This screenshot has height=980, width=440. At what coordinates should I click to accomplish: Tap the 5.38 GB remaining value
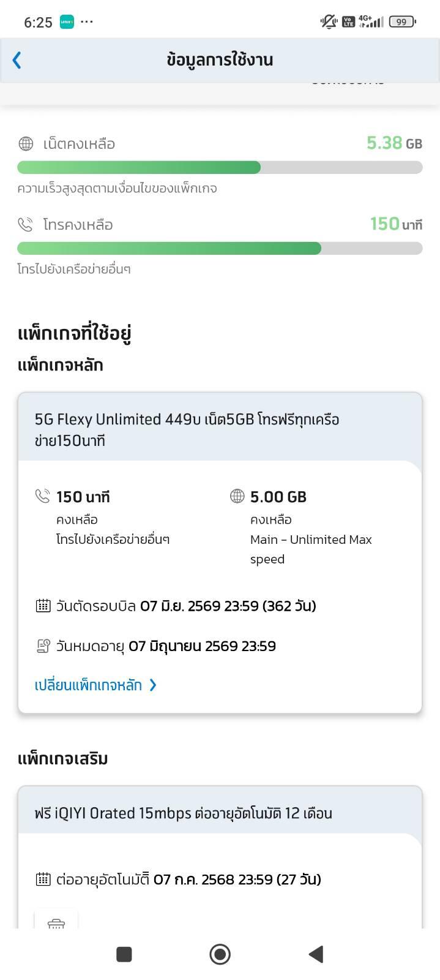pos(395,143)
